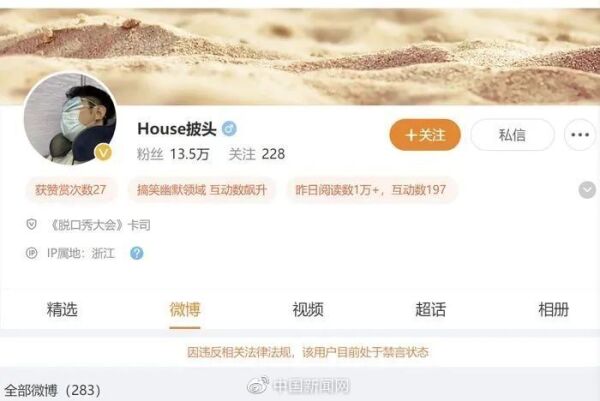The image size is (600, 401).
Task: Click the 获赞赏次数27 tag
Action: tap(71, 190)
